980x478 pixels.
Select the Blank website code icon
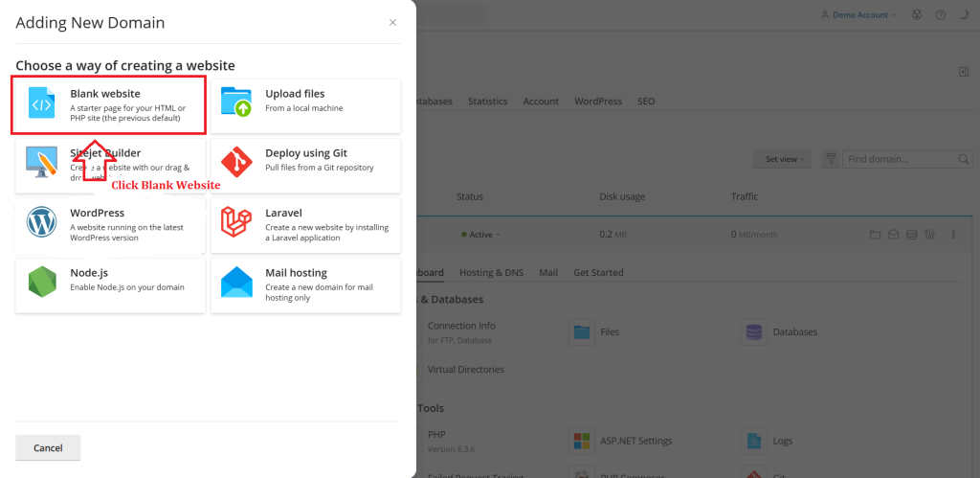42,103
